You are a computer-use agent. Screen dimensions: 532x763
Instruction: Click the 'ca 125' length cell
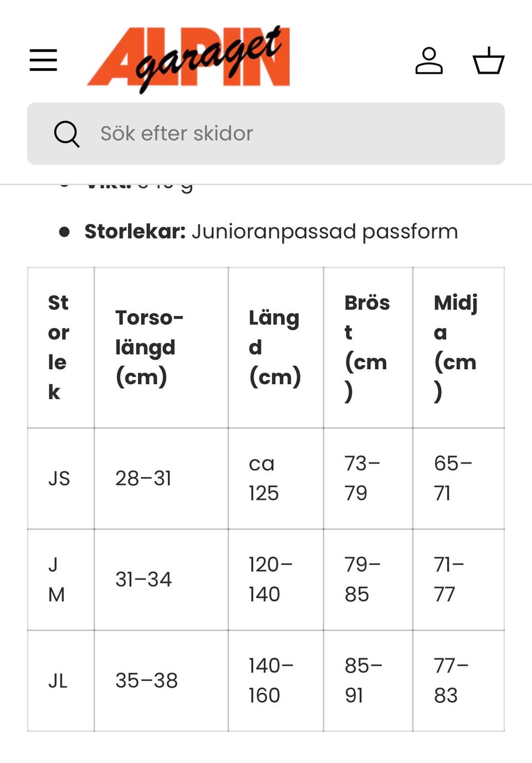coord(264,478)
